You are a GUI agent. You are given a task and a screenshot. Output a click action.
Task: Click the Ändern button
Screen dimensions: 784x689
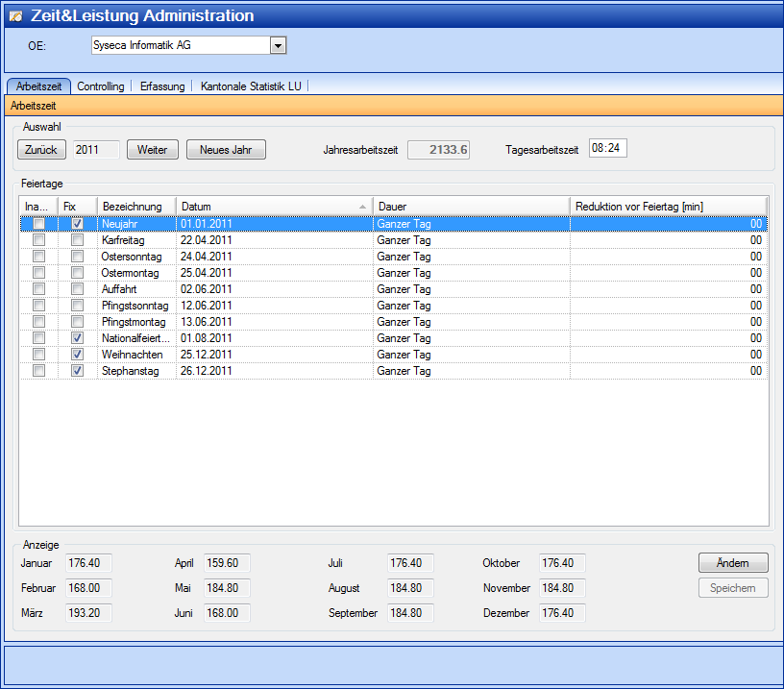[732, 563]
